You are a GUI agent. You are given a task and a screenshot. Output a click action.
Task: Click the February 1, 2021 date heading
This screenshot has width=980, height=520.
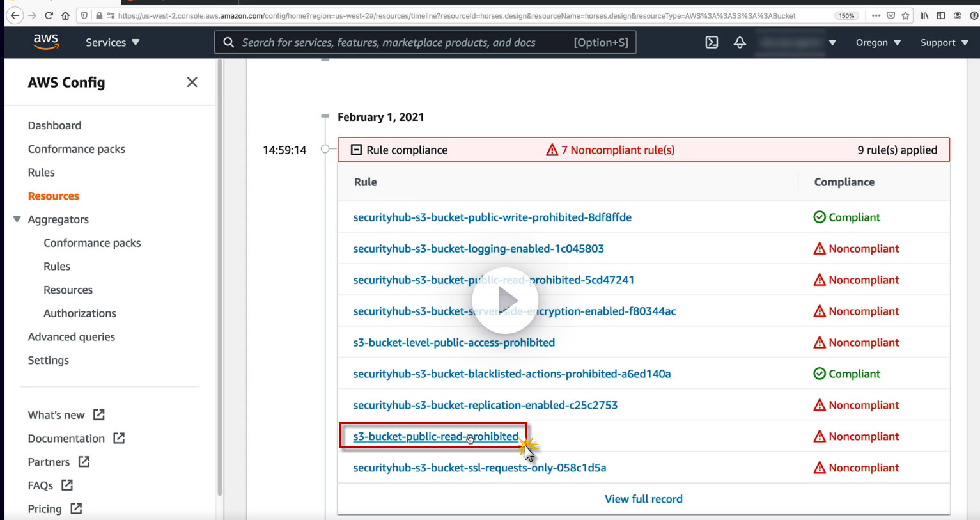[381, 117]
